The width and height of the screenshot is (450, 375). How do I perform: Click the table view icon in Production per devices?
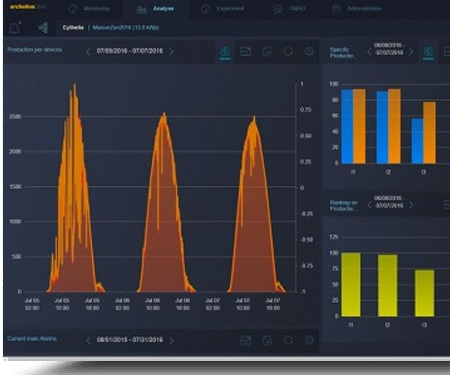tap(246, 52)
